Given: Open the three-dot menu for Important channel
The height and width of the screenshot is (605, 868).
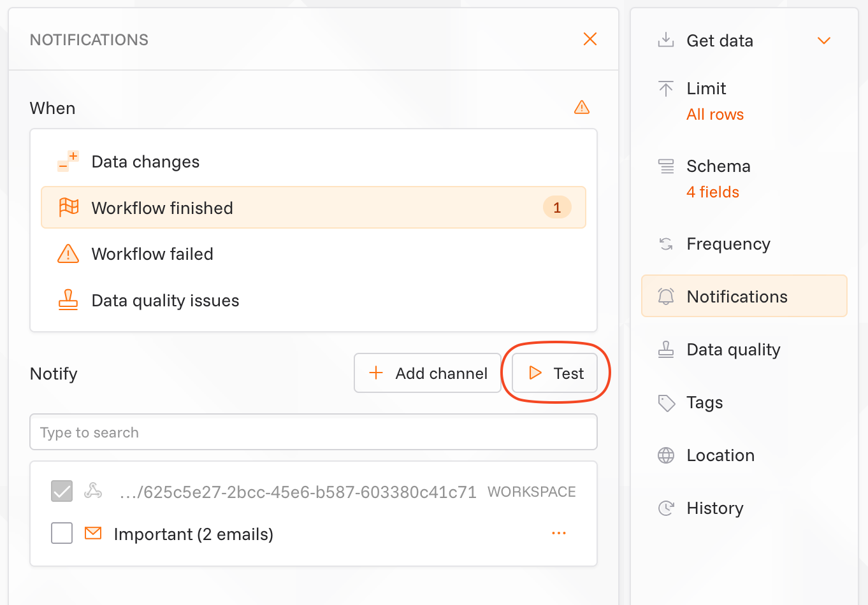Looking at the screenshot, I should (559, 533).
